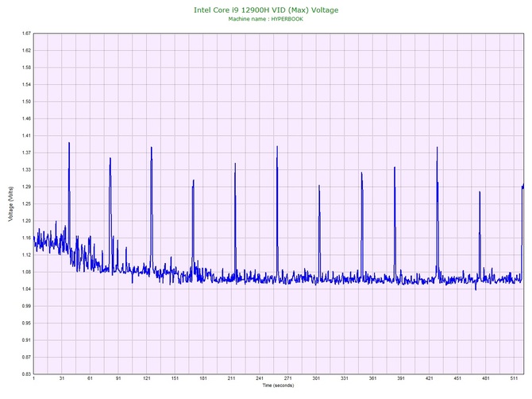This screenshot has width=532, height=399.
Task: Click the 391 seconds time axis label
Action: [401, 378]
